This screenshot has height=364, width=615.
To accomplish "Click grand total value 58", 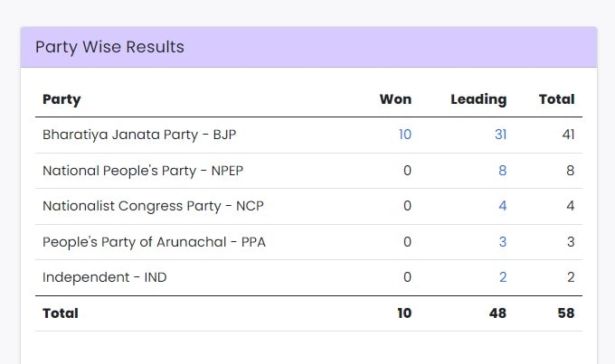I will (x=566, y=313).
